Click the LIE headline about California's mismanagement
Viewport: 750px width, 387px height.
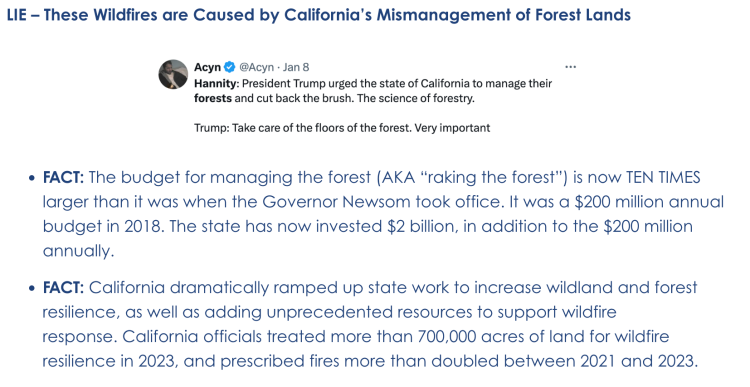tap(319, 15)
